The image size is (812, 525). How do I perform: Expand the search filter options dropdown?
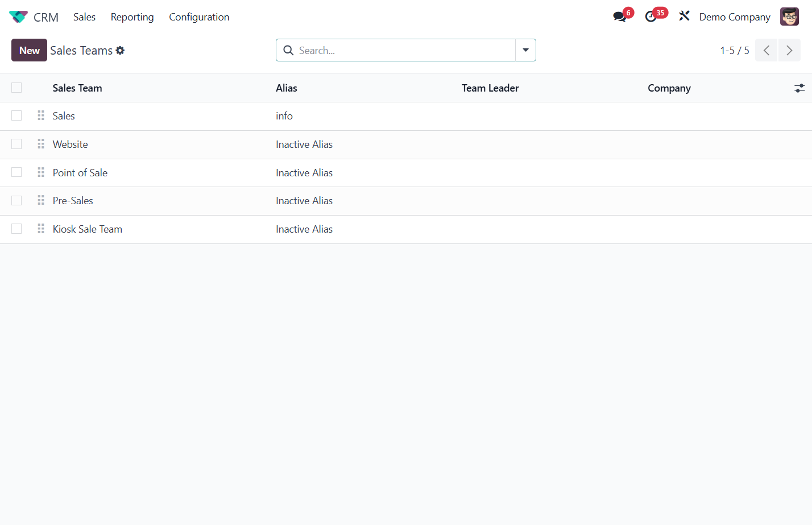(x=525, y=50)
